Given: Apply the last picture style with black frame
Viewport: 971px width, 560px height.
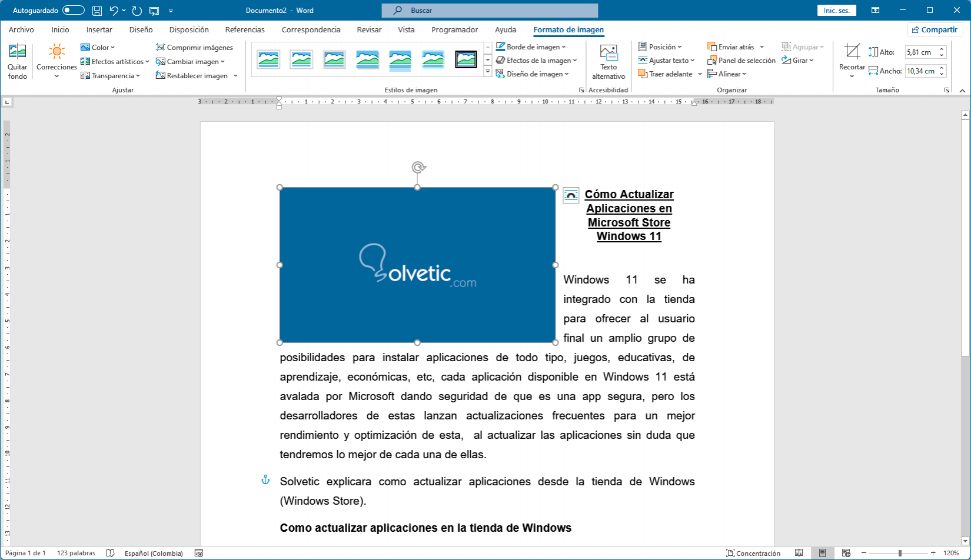Looking at the screenshot, I should pyautogui.click(x=466, y=59).
